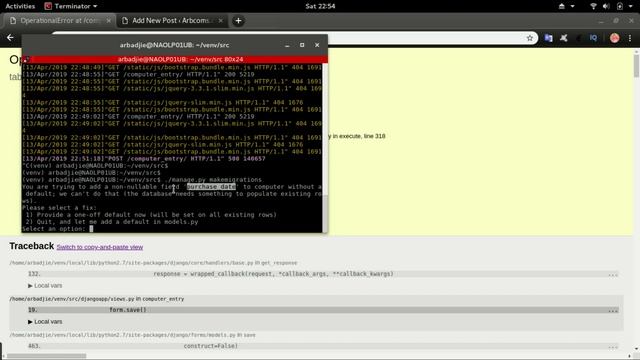The image size is (640, 360).
Task: Maximize the Terminator window
Action: pos(302,45)
